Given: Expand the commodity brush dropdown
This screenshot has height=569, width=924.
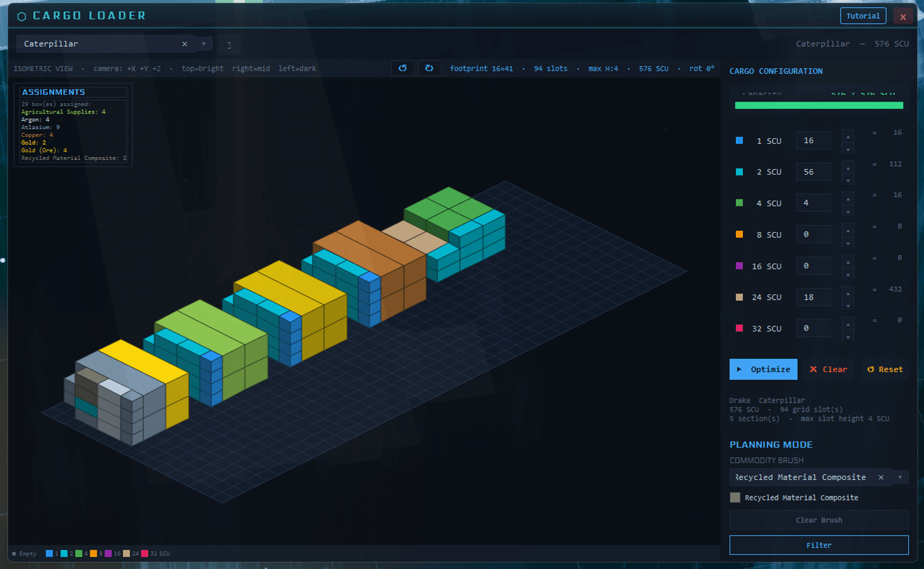Looking at the screenshot, I should (900, 478).
